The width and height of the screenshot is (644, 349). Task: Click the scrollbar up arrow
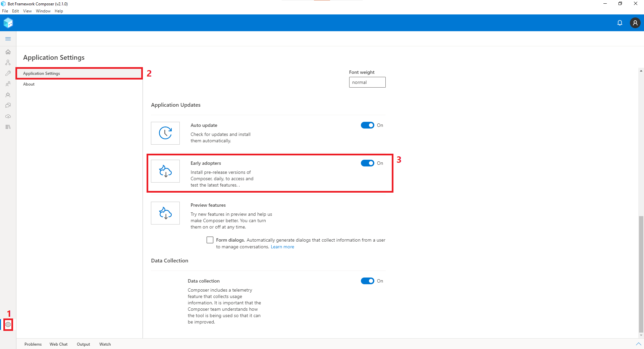[x=641, y=71]
